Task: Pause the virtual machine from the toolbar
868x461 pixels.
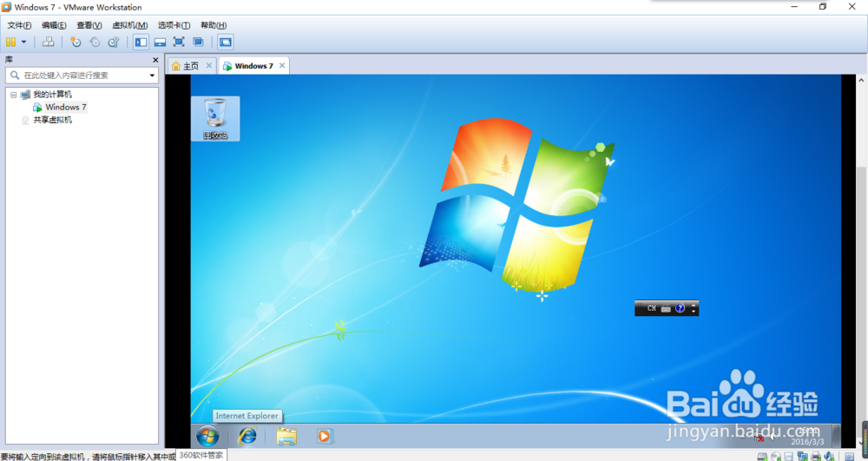Action: [10, 42]
